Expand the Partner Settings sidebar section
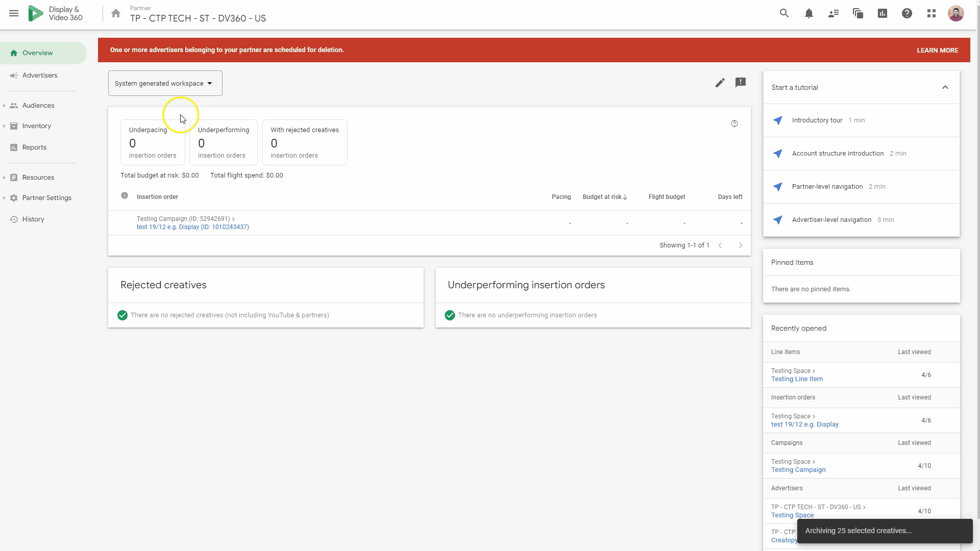The height and width of the screenshot is (551, 980). click(x=4, y=198)
